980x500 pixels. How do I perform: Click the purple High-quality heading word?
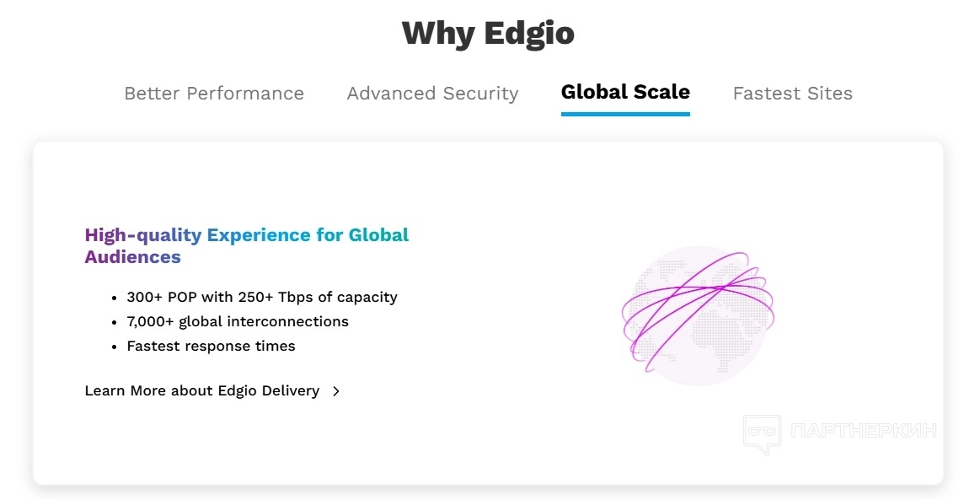[142, 235]
